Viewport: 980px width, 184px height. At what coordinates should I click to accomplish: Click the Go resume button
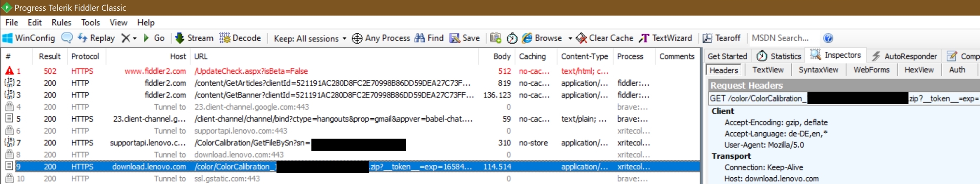click(154, 38)
